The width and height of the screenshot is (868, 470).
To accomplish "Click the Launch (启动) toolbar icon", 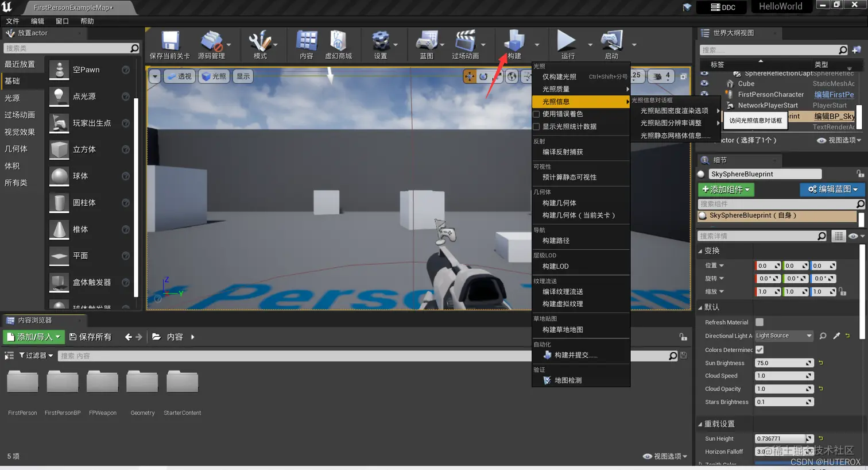I will point(611,41).
